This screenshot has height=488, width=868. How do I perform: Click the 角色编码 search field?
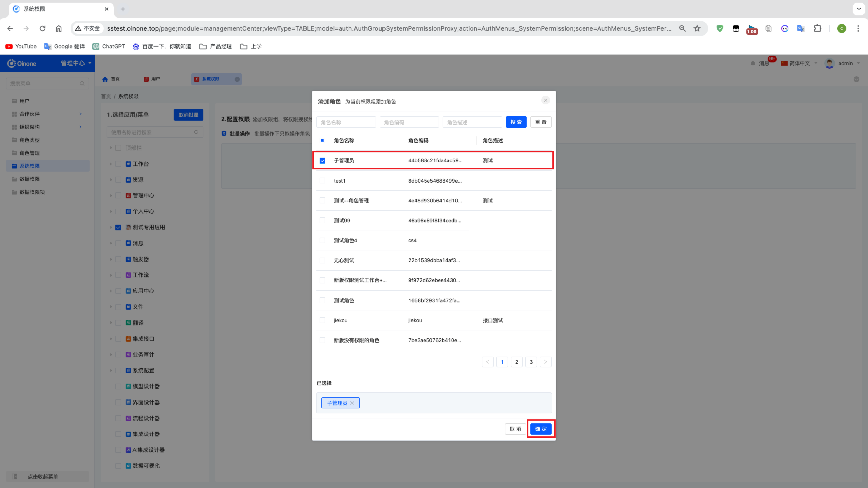coord(409,122)
